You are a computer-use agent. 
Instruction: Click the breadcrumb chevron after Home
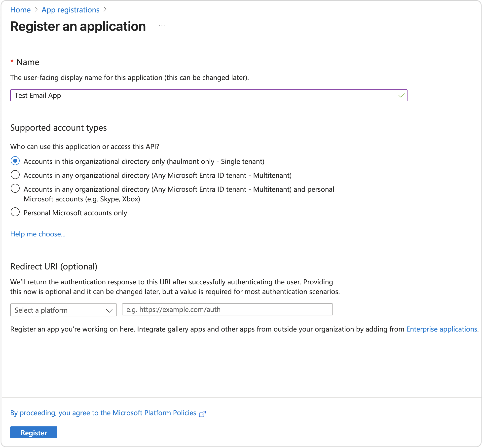(x=36, y=9)
